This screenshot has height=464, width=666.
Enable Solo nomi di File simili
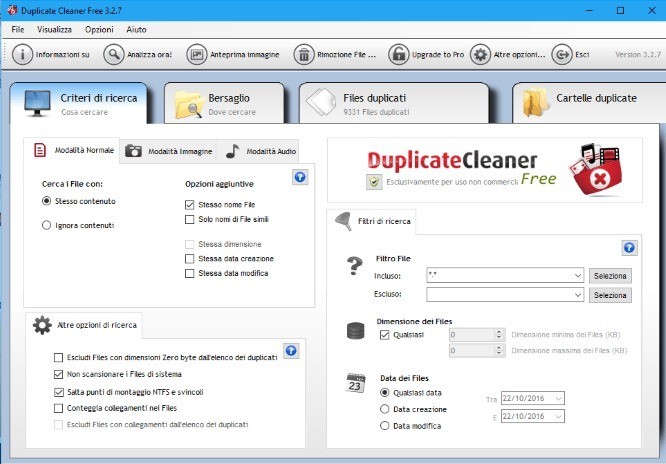pos(189,219)
